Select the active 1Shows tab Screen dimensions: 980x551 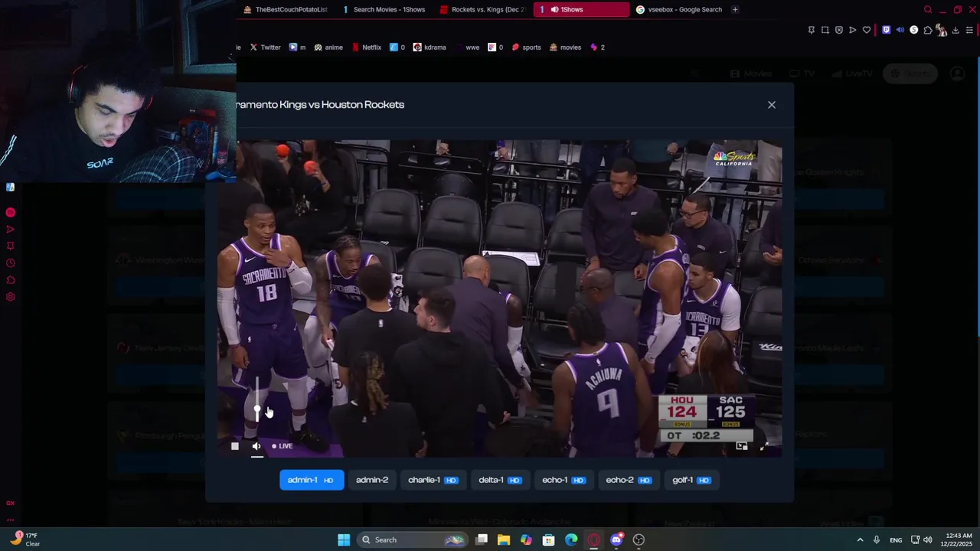(x=581, y=10)
